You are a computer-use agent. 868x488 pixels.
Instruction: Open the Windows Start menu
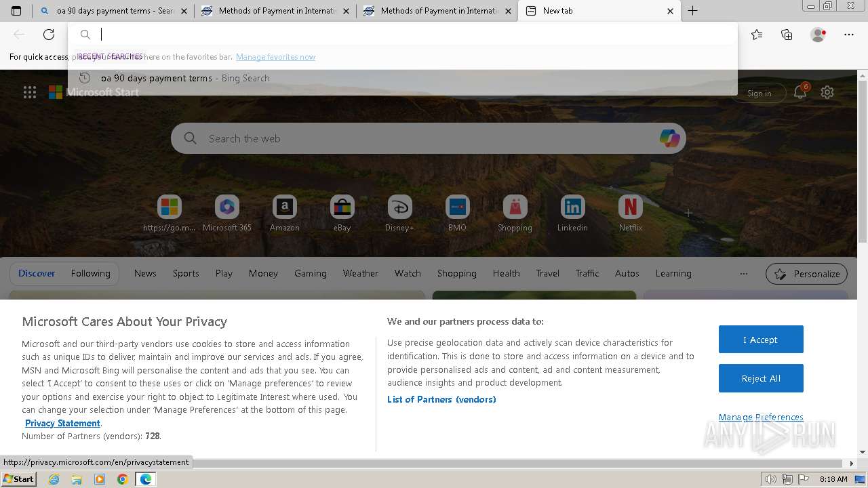pyautogui.click(x=19, y=479)
